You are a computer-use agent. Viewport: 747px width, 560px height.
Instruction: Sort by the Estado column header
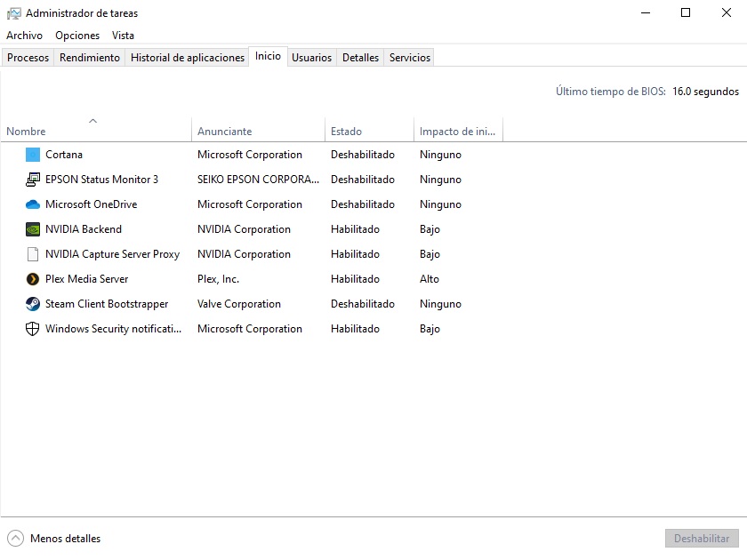369,132
